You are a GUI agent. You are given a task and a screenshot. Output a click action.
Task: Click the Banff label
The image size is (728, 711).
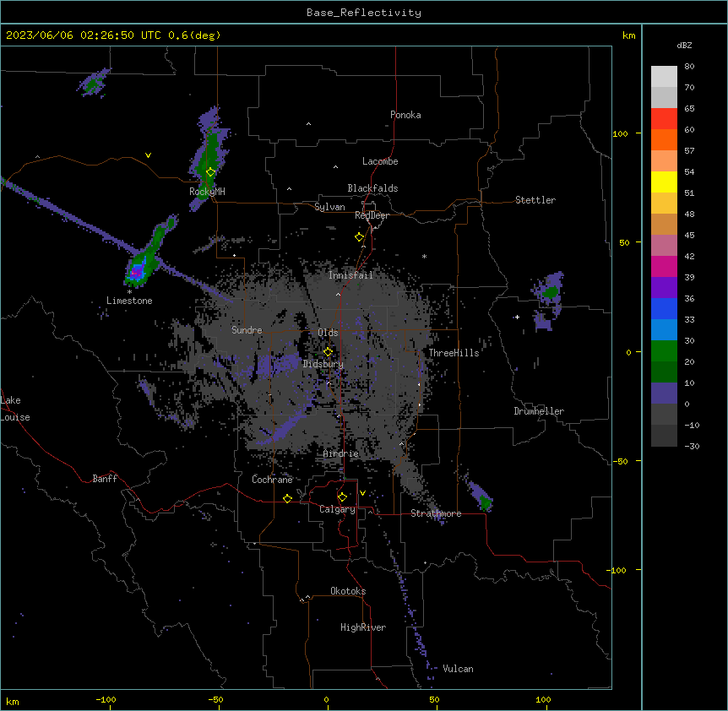pyautogui.click(x=105, y=479)
